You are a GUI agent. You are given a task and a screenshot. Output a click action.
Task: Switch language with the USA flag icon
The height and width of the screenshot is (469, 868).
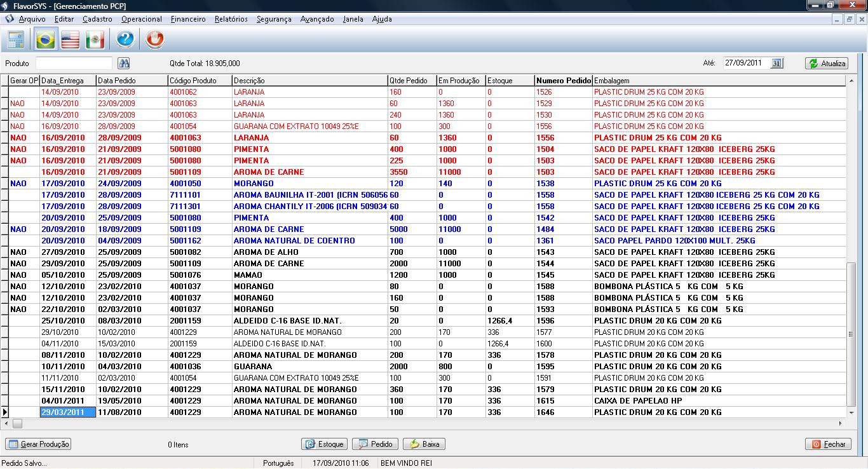[70, 40]
